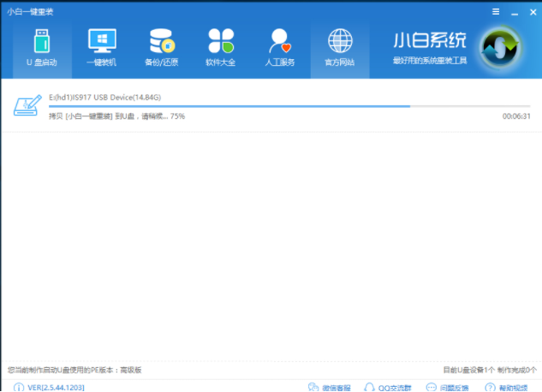Viewport: 542px width, 392px height.
Task: Click the 00:06:31 elapsed time label
Action: coord(516,116)
